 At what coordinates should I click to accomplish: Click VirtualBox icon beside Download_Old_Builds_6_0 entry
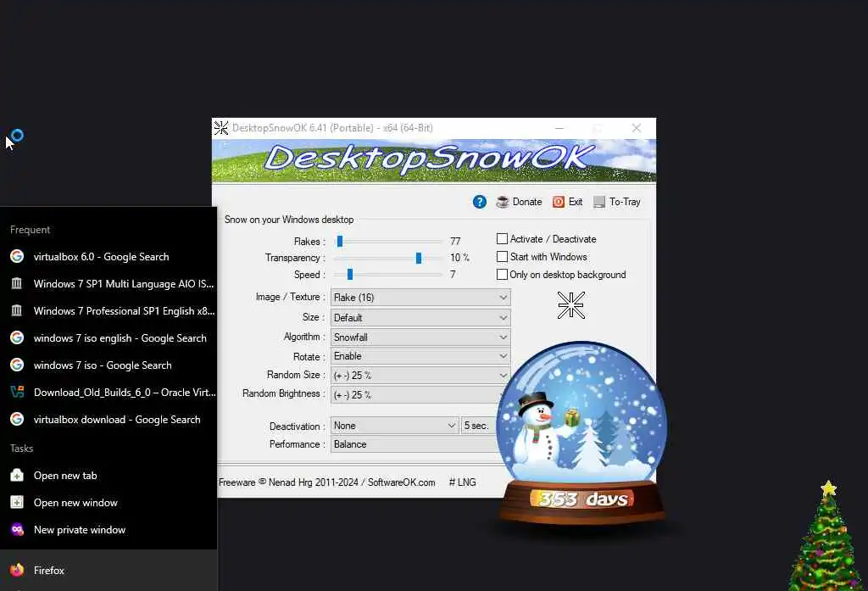point(17,392)
